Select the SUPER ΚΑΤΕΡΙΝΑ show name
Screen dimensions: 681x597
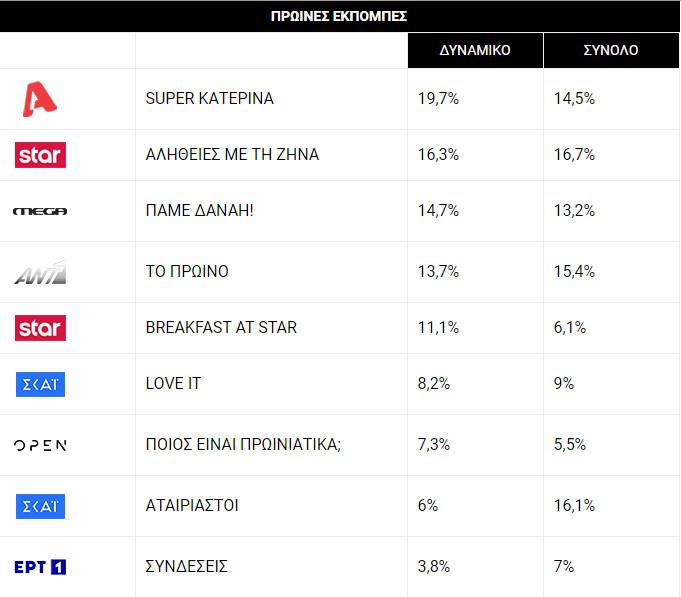click(210, 98)
